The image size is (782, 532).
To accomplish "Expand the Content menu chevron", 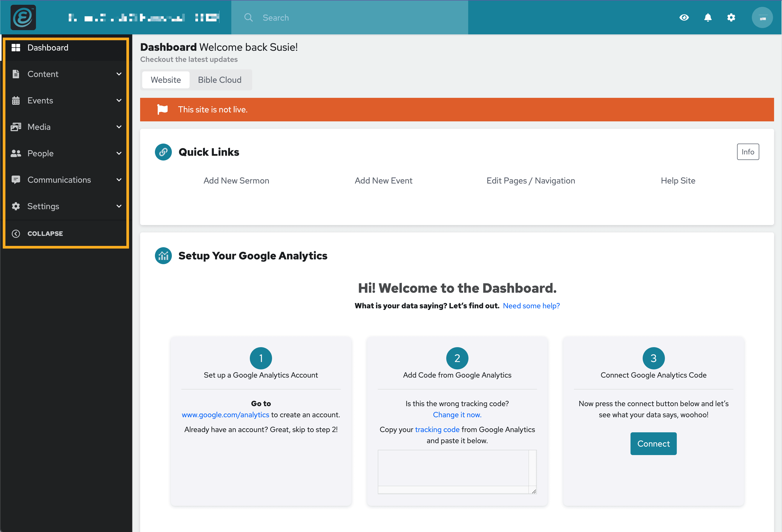I will pos(119,74).
